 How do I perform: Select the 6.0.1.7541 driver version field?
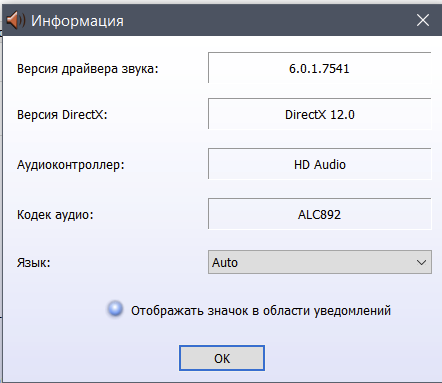point(320,68)
